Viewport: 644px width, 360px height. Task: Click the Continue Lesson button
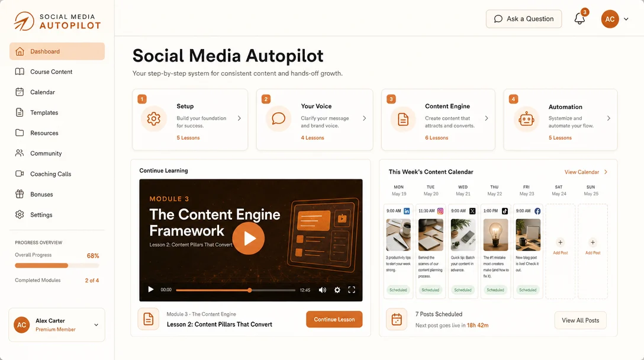334,319
